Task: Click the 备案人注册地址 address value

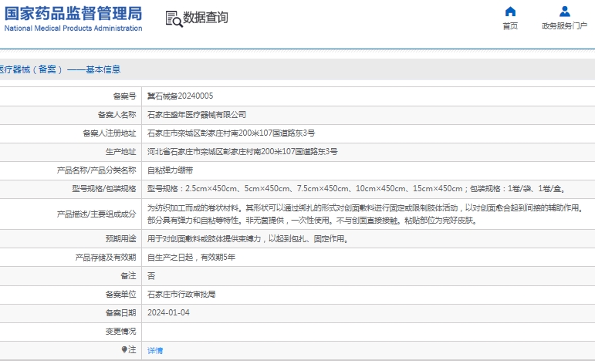Action: [231, 133]
